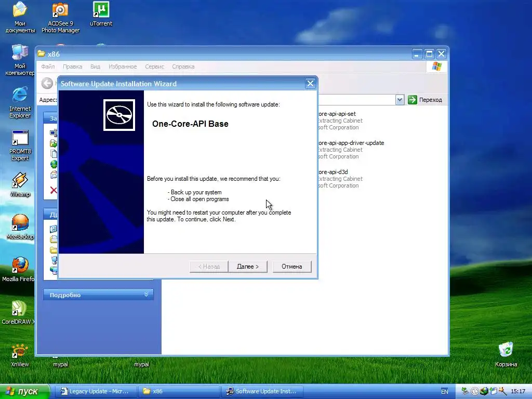Viewport: 532px width, 399px height.
Task: Expand the Подробно panel
Action: [x=98, y=295]
